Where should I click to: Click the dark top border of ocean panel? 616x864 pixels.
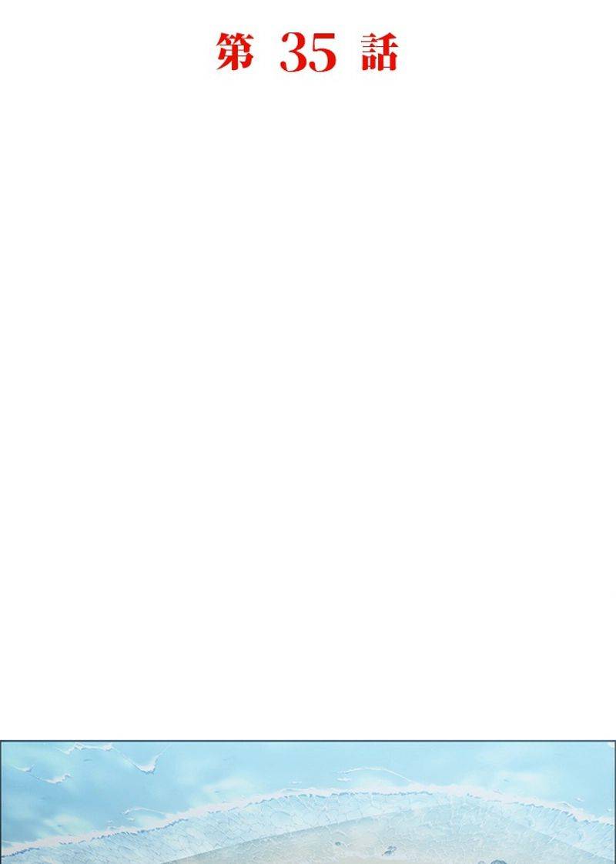pyautogui.click(x=308, y=741)
